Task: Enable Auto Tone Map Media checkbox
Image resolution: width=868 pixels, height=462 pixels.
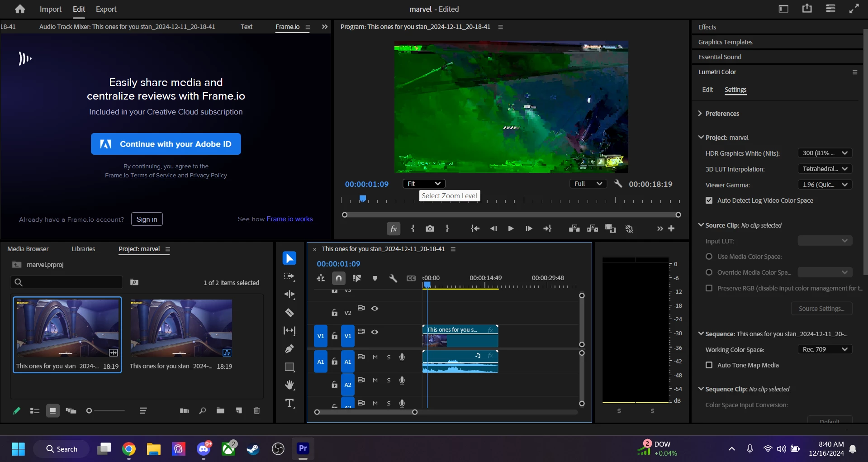Action: pyautogui.click(x=709, y=365)
